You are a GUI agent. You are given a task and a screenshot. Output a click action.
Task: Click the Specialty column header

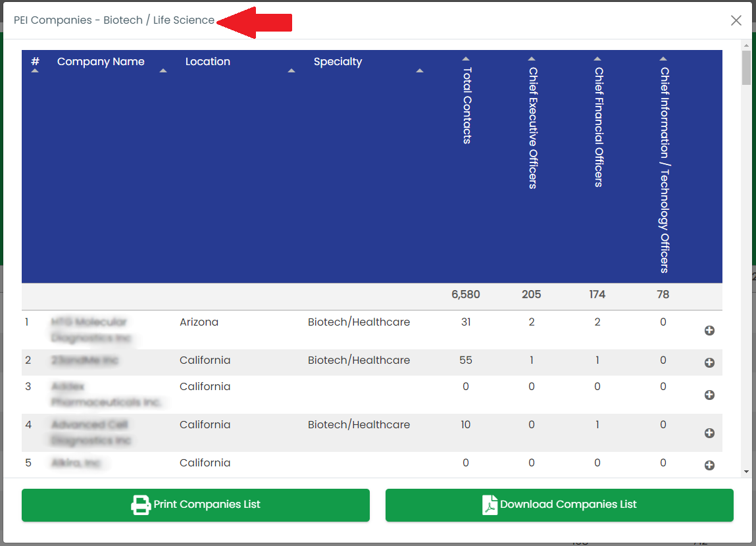[338, 62]
